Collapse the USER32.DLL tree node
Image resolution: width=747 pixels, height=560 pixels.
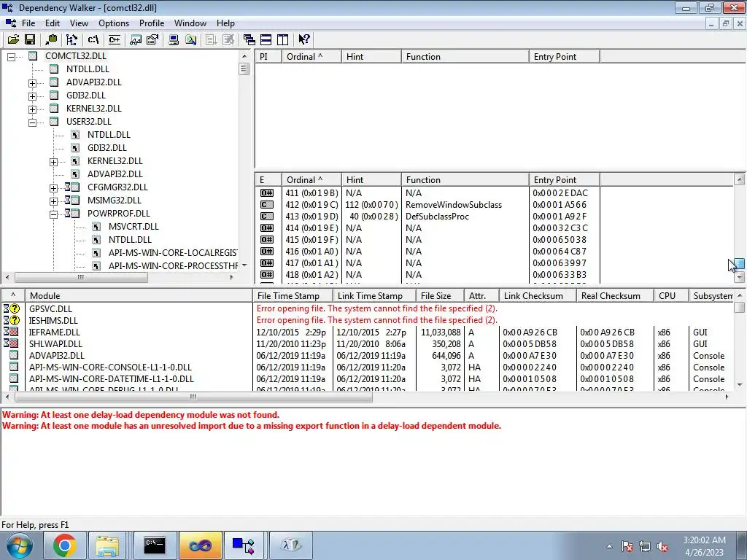[x=32, y=122]
